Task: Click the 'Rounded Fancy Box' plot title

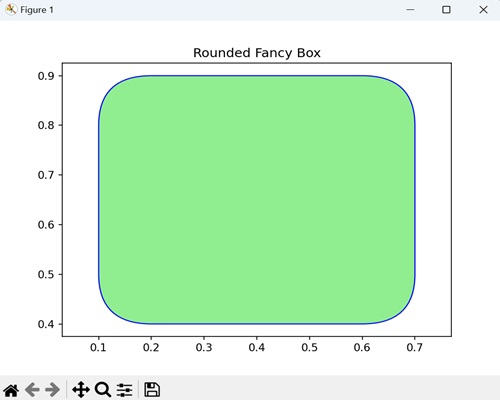Action: pyautogui.click(x=257, y=53)
